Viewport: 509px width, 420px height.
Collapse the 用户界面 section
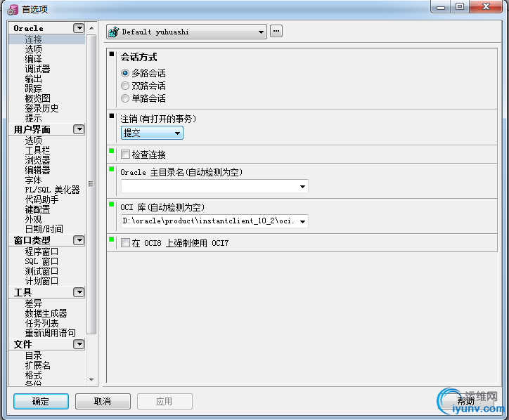(79, 129)
